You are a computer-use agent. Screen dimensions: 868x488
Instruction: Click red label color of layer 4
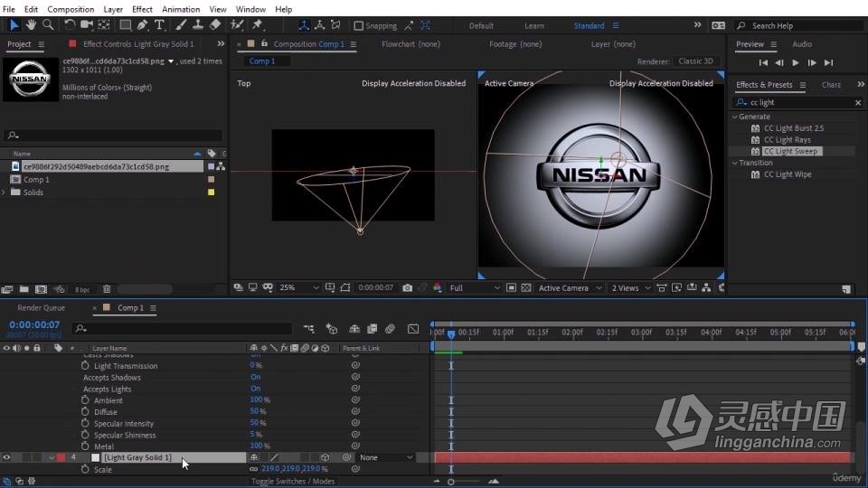click(61, 457)
